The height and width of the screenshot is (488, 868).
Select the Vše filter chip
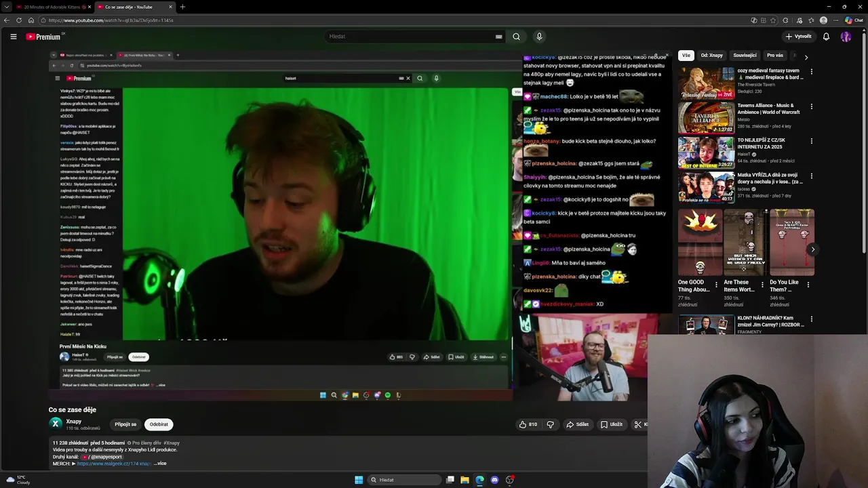(x=686, y=56)
